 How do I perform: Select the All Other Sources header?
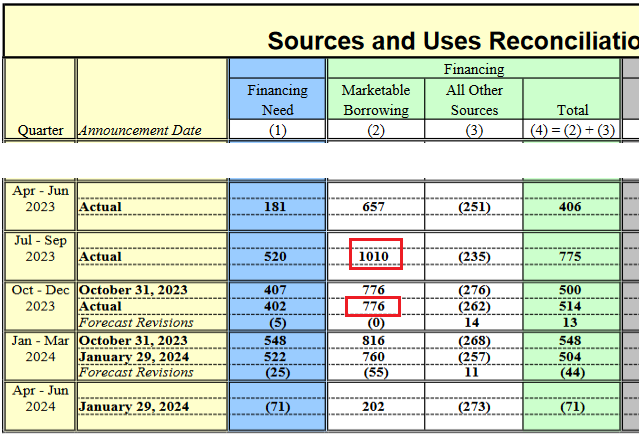[474, 99]
